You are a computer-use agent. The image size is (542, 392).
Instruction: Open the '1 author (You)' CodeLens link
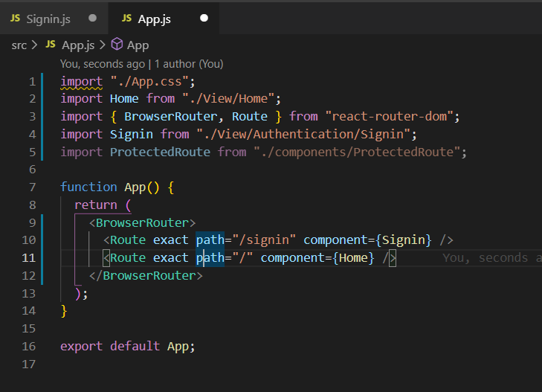click(189, 64)
